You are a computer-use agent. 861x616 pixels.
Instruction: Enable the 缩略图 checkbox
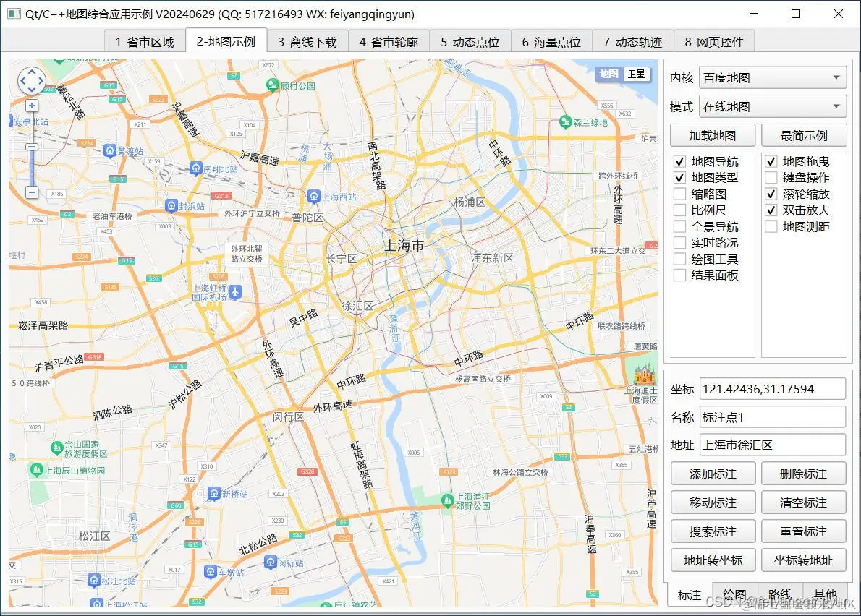pos(679,193)
